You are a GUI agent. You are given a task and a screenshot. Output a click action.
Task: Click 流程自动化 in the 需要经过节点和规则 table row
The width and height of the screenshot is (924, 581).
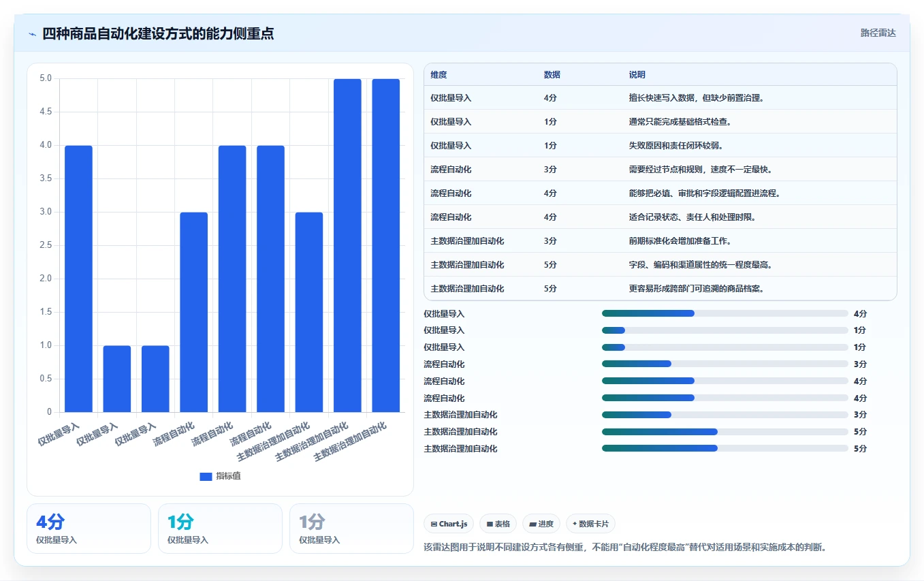451,170
